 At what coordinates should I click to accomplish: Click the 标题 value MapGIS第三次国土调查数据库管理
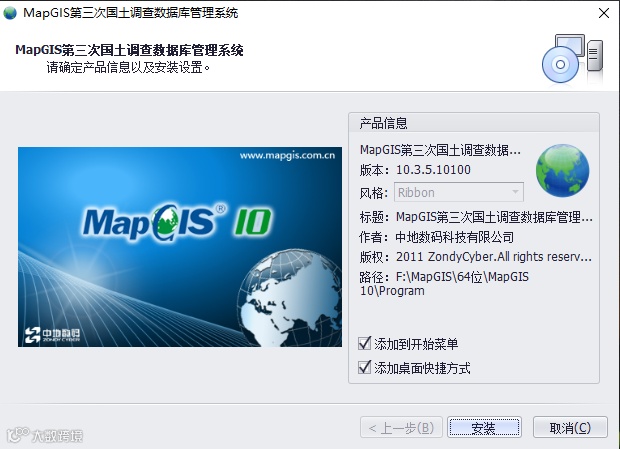pos(494,217)
